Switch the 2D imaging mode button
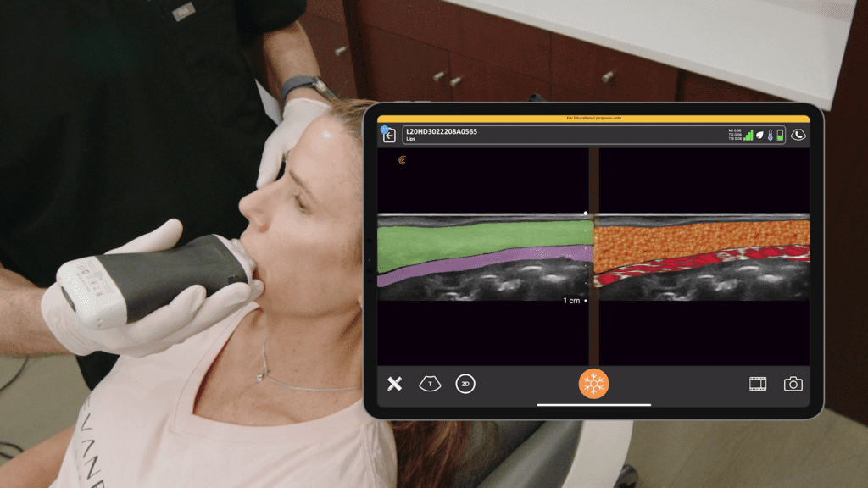This screenshot has width=868, height=488. (465, 384)
